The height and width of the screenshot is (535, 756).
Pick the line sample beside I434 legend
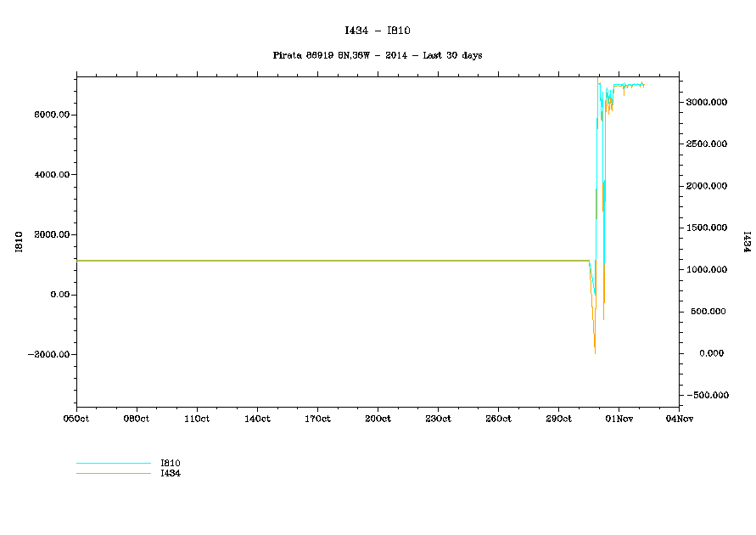tap(113, 473)
